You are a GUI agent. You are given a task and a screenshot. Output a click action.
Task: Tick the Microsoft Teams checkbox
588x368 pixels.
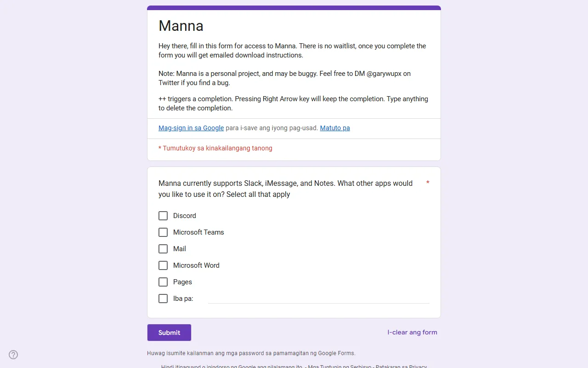click(163, 232)
